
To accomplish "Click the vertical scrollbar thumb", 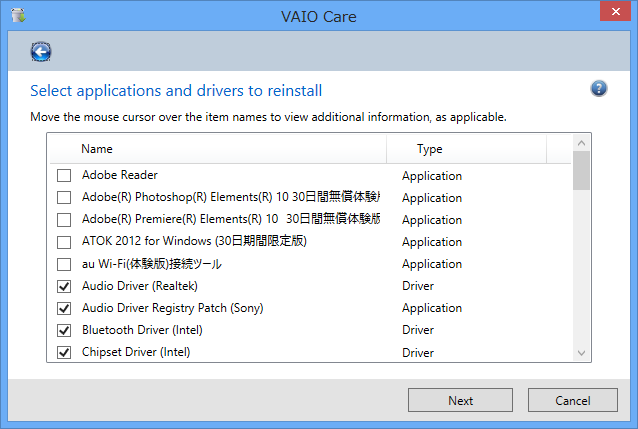I will pos(581,171).
